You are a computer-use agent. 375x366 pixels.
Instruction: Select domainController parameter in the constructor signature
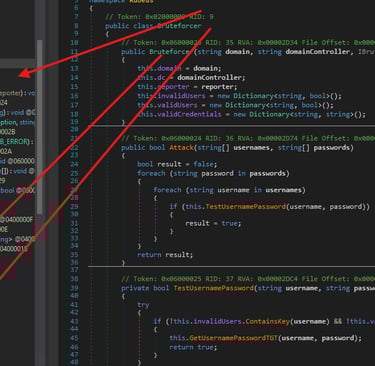(x=318, y=52)
